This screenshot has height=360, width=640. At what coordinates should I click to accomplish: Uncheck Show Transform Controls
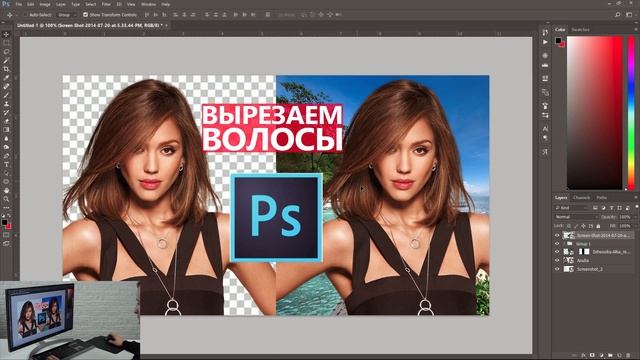click(x=85, y=15)
